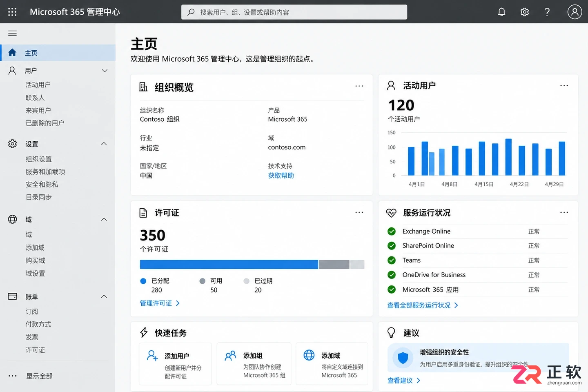Click the blue 已分配 license bar segment

point(229,264)
